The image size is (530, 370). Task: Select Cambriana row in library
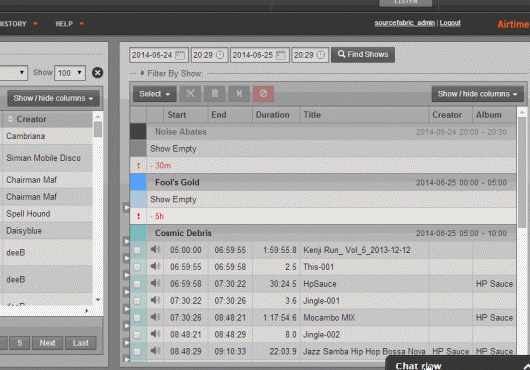pyautogui.click(x=46, y=136)
